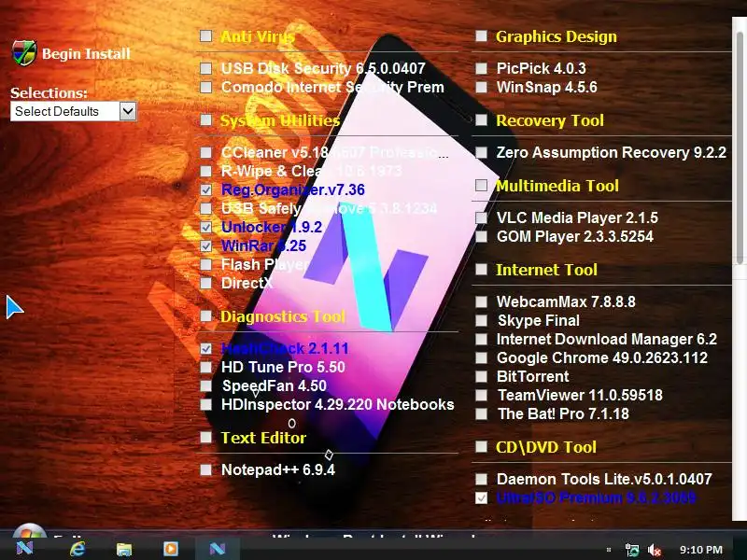747x560 pixels.
Task: Check Google Chrome 49.0.2623.112
Action: pos(482,357)
